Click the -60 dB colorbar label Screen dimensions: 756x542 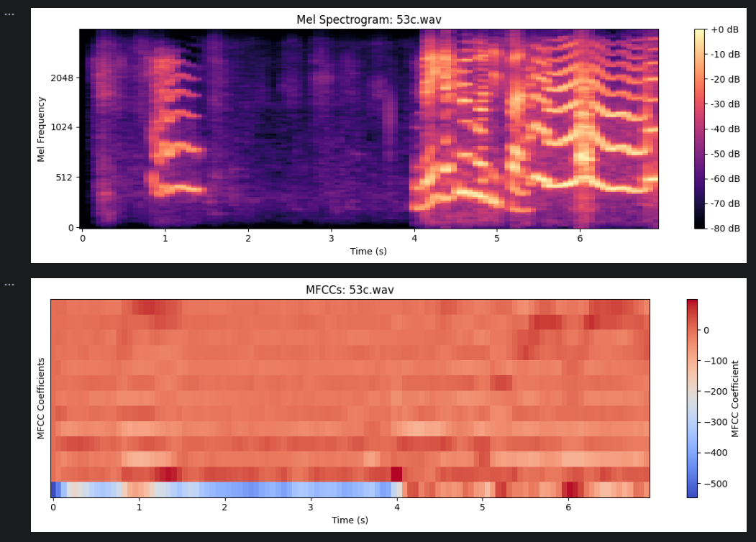[725, 179]
